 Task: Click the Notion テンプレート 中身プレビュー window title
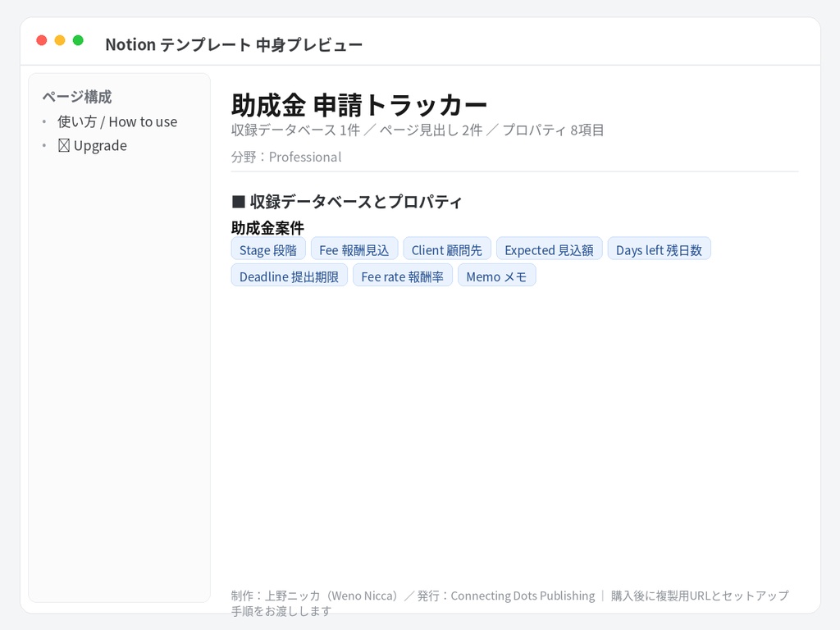pyautogui.click(x=234, y=44)
